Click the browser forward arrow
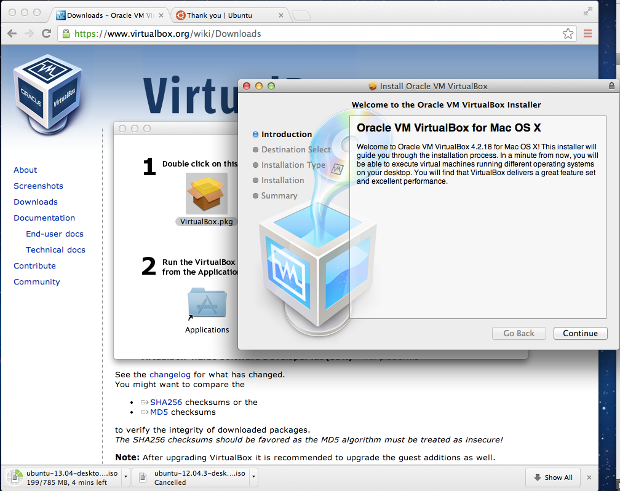The height and width of the screenshot is (491, 620). click(x=29, y=34)
